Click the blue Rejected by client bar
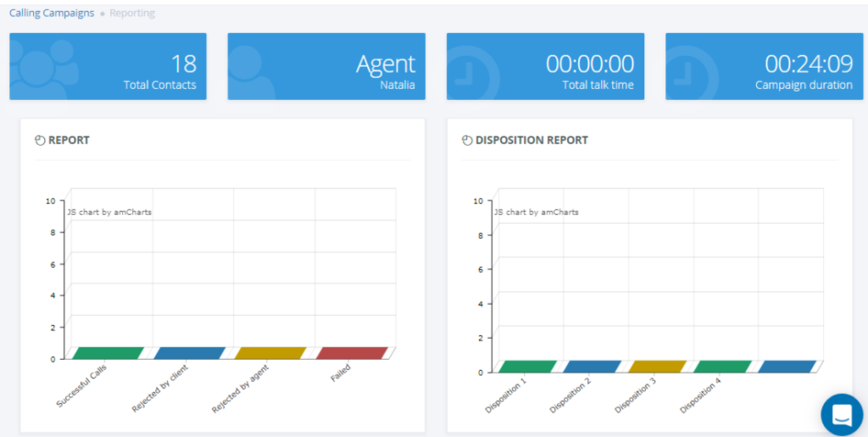The width and height of the screenshot is (868, 437). click(x=189, y=353)
